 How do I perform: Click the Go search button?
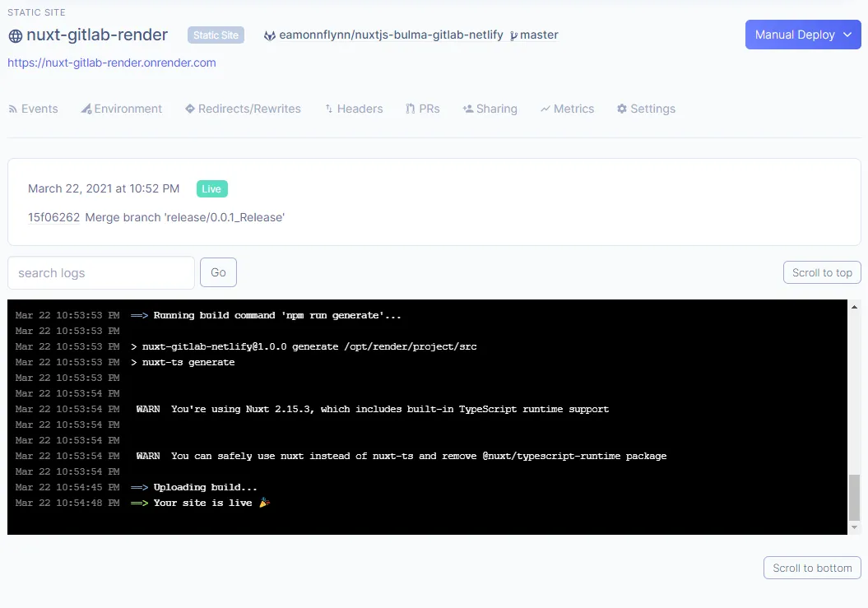218,272
